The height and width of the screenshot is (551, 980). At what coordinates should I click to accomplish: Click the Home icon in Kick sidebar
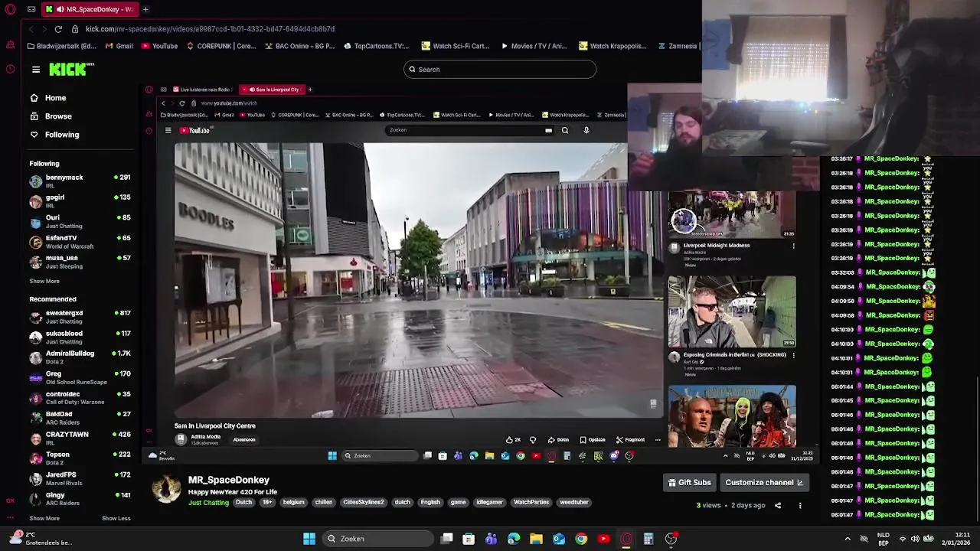tap(34, 98)
